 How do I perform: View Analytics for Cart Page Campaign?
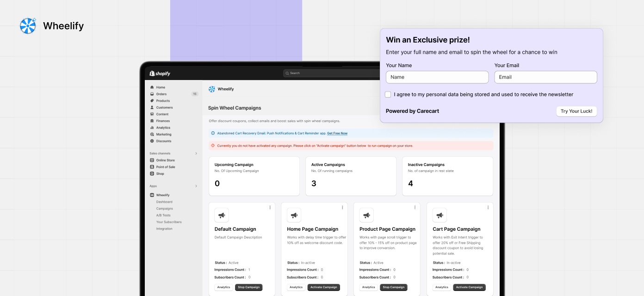[442, 287]
